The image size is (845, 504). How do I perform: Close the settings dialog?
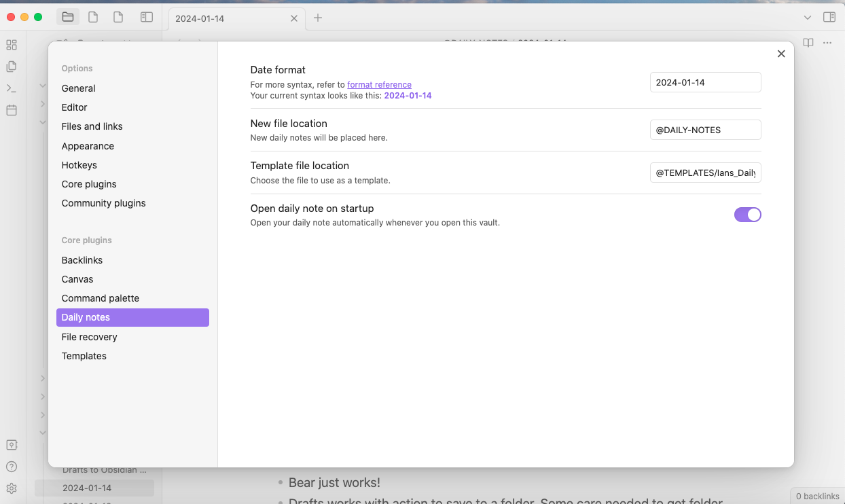point(781,54)
